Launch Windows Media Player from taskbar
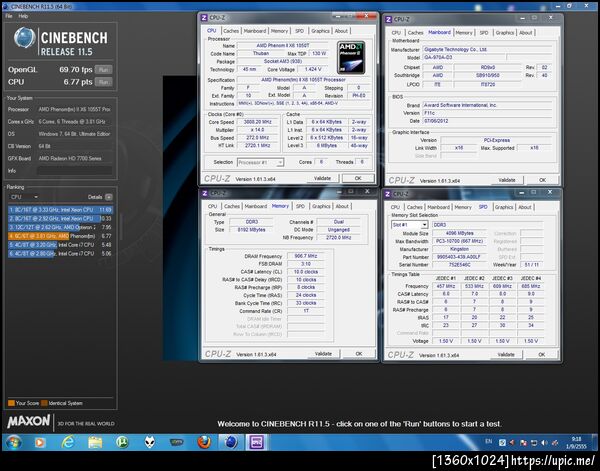The image size is (600, 471). 39,443
